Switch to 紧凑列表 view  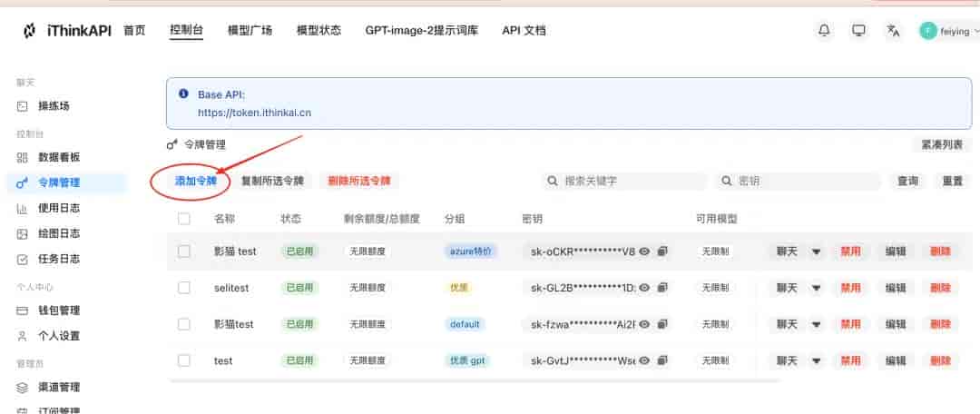pyautogui.click(x=942, y=144)
